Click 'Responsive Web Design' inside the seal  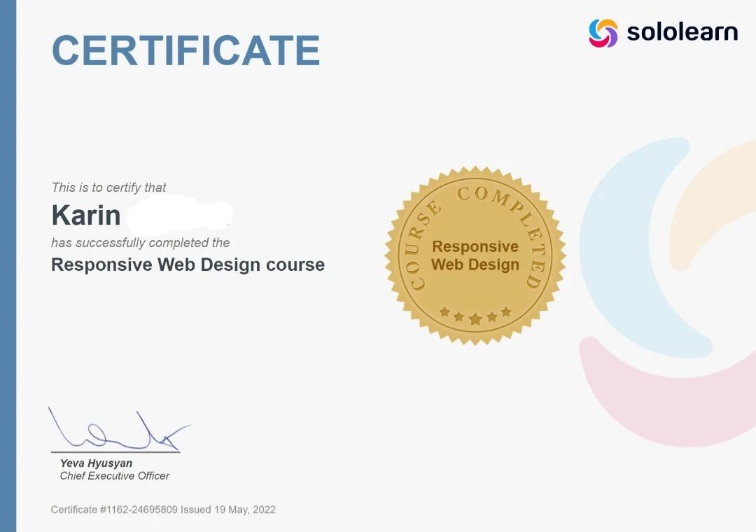coord(475,255)
